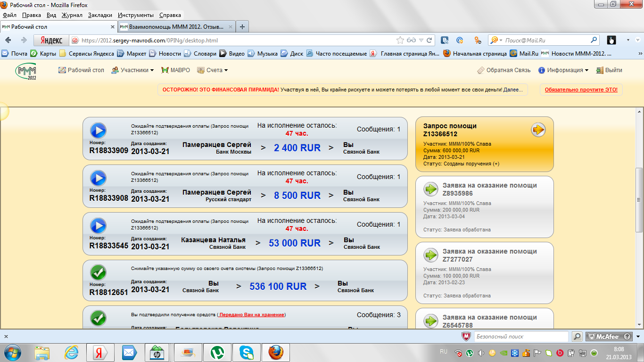Click Обязательно прочтите ЭТО! link
Viewport: 644px width, 362px height.
[x=581, y=90]
